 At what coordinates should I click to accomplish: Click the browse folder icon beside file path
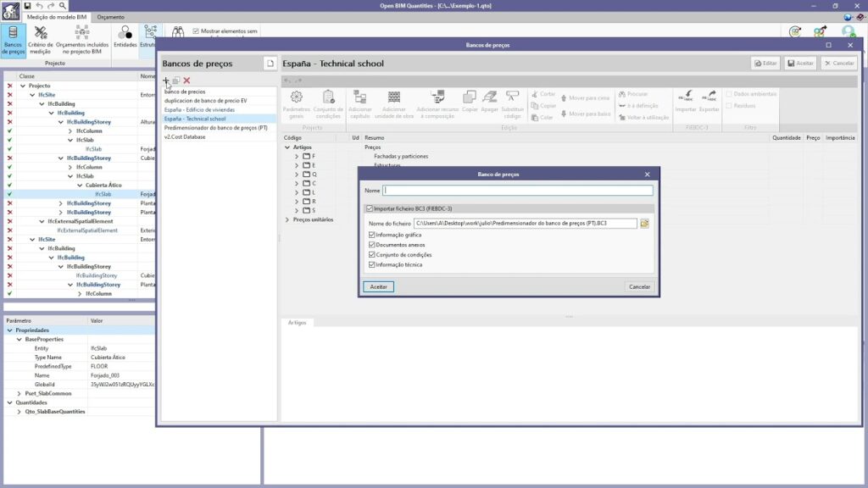coord(644,224)
